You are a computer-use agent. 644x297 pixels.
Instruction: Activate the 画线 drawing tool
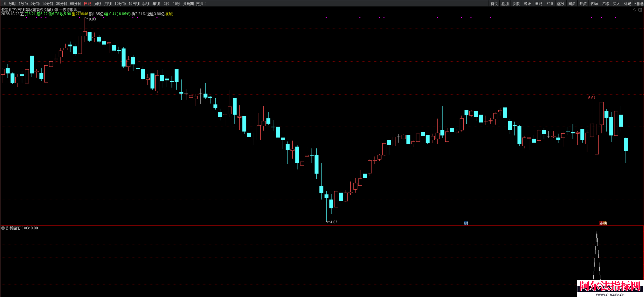click(x=538, y=4)
